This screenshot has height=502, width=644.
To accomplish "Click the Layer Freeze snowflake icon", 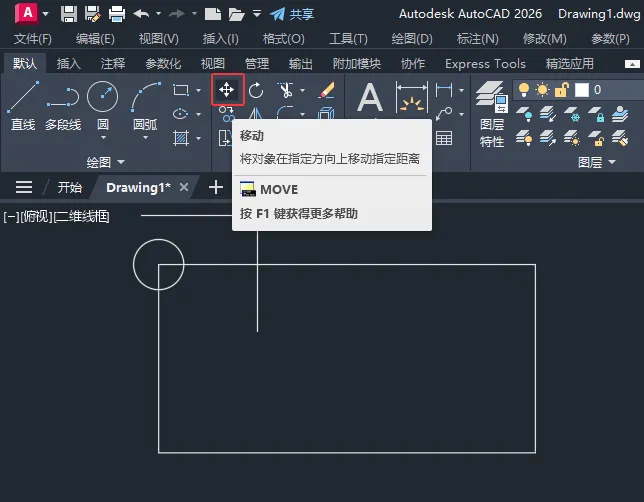I will [x=572, y=114].
